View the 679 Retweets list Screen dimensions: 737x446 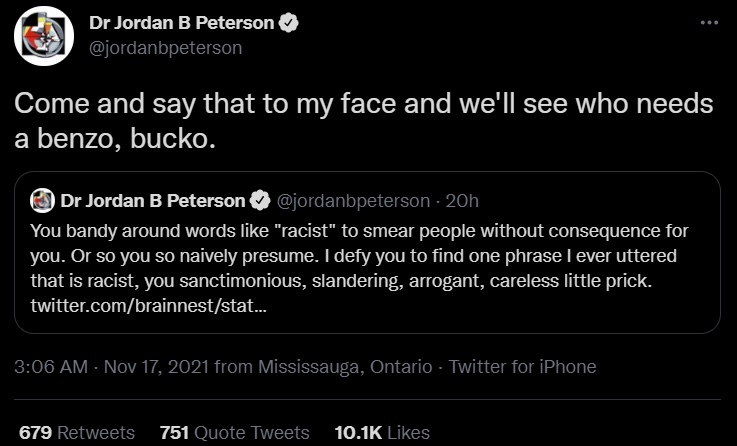click(77, 432)
